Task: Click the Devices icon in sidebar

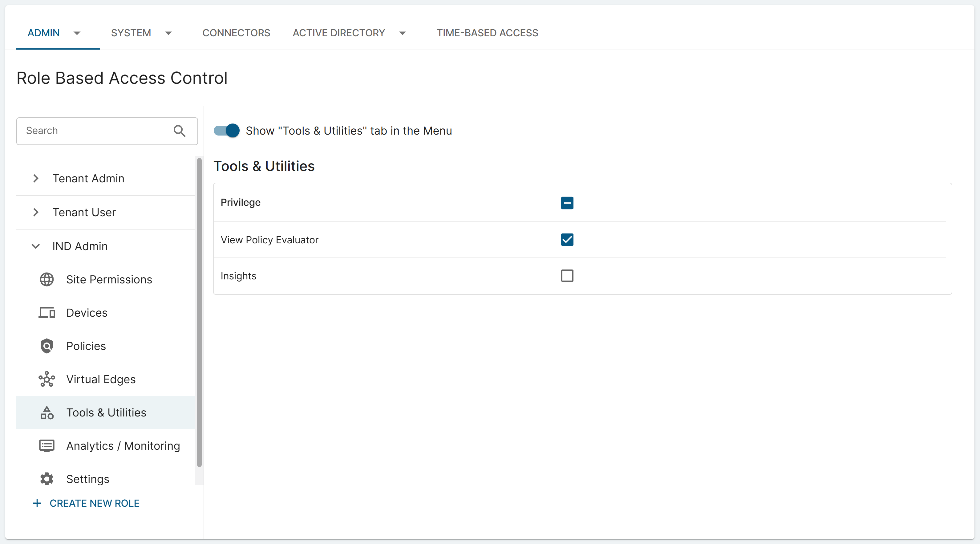Action: (x=47, y=313)
